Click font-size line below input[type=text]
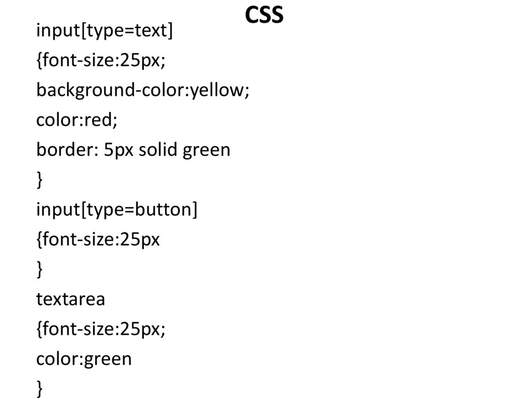The height and width of the screenshot is (398, 532). pos(101,61)
